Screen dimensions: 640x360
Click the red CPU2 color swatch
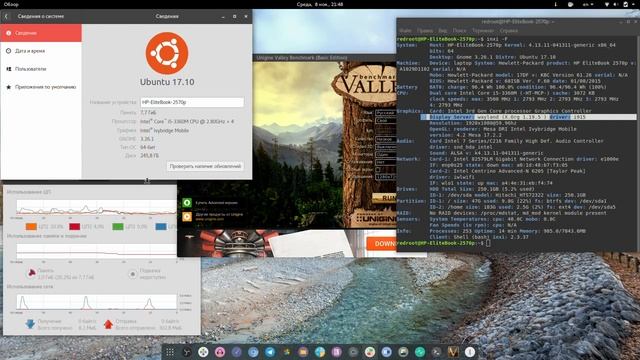pyautogui.click(x=74, y=227)
